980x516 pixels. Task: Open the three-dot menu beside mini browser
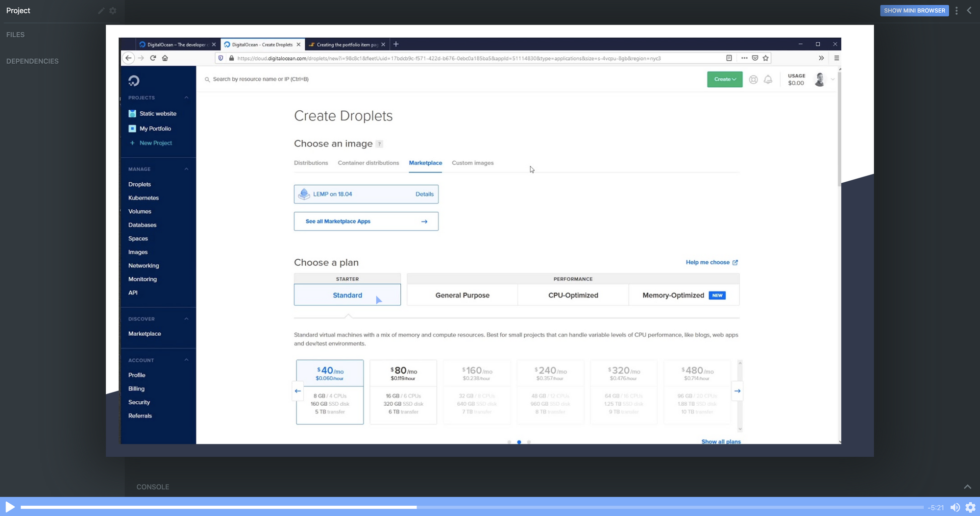(x=956, y=10)
